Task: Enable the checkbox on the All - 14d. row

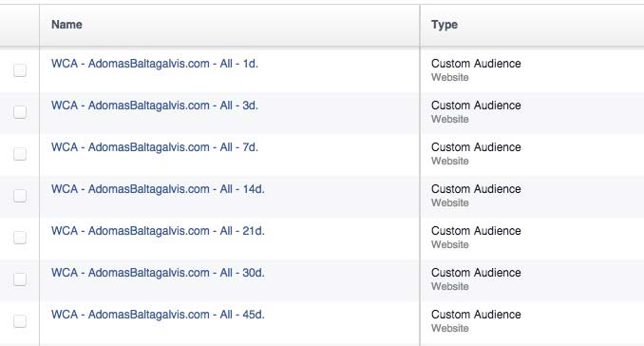Action: (x=20, y=196)
